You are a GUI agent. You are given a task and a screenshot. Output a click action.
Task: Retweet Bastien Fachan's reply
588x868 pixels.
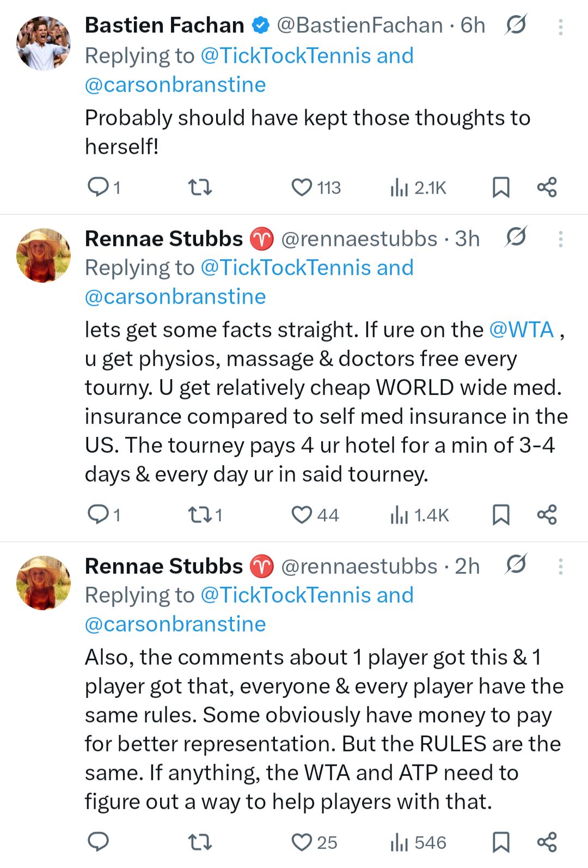199,187
